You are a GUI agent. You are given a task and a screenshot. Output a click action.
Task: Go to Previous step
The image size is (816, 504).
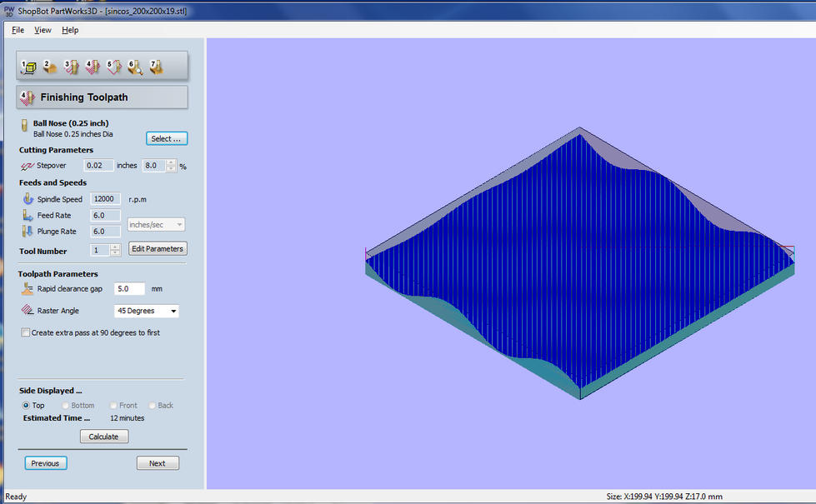(46, 463)
